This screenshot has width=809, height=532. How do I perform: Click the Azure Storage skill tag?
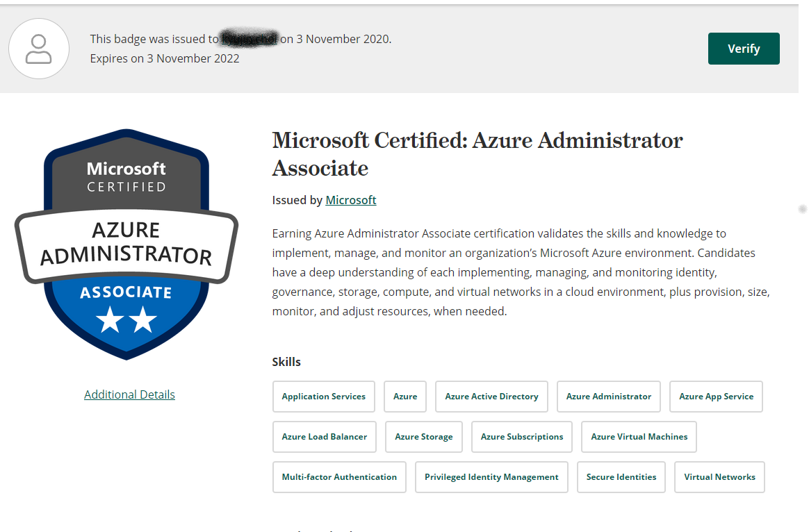(x=423, y=437)
